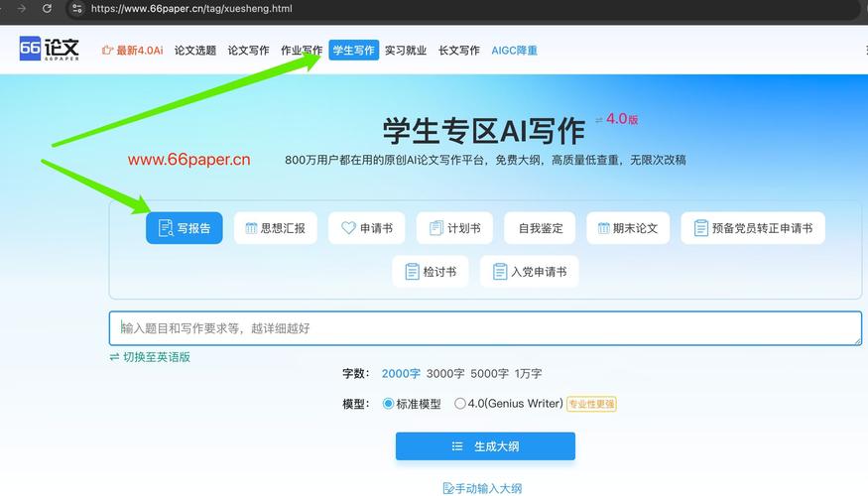Click the list icon inside 生成大纲 button
Image resolution: width=868 pixels, height=496 pixels.
coord(457,446)
